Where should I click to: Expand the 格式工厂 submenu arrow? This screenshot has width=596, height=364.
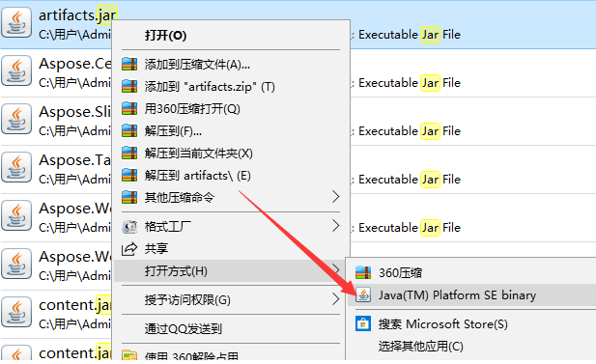[x=335, y=226]
